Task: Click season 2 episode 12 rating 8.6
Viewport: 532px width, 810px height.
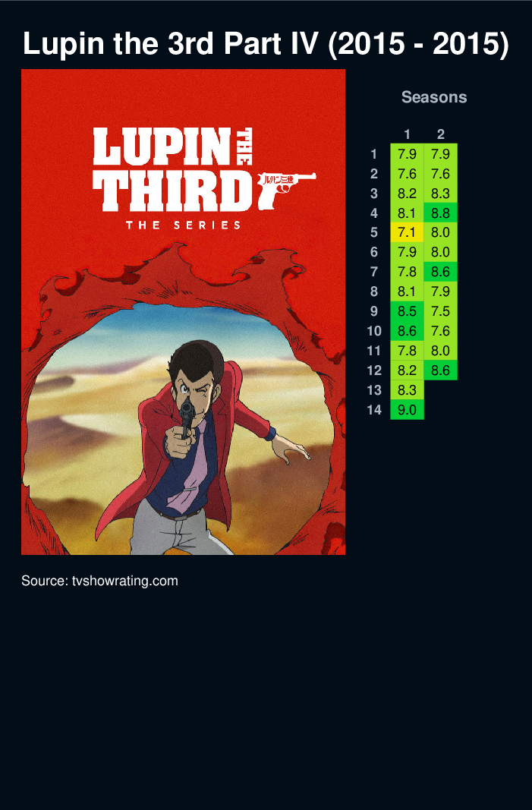Action: click(441, 370)
